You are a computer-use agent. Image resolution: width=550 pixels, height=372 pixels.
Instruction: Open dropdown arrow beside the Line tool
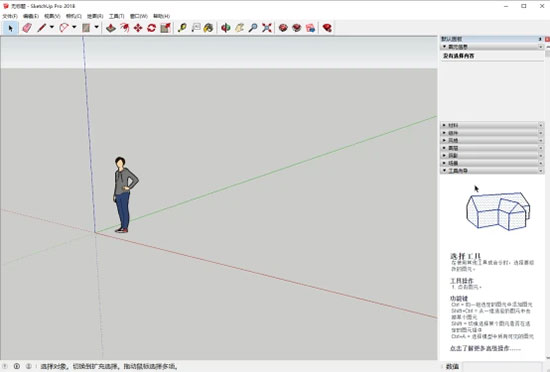point(52,27)
